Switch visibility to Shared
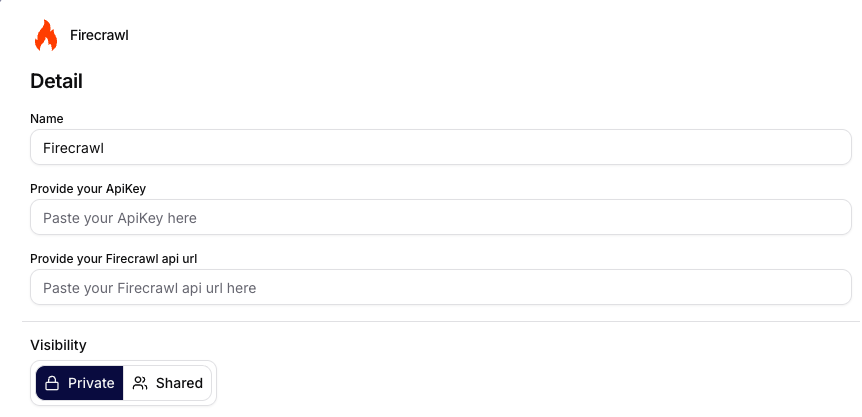The width and height of the screenshot is (862, 417). click(167, 383)
